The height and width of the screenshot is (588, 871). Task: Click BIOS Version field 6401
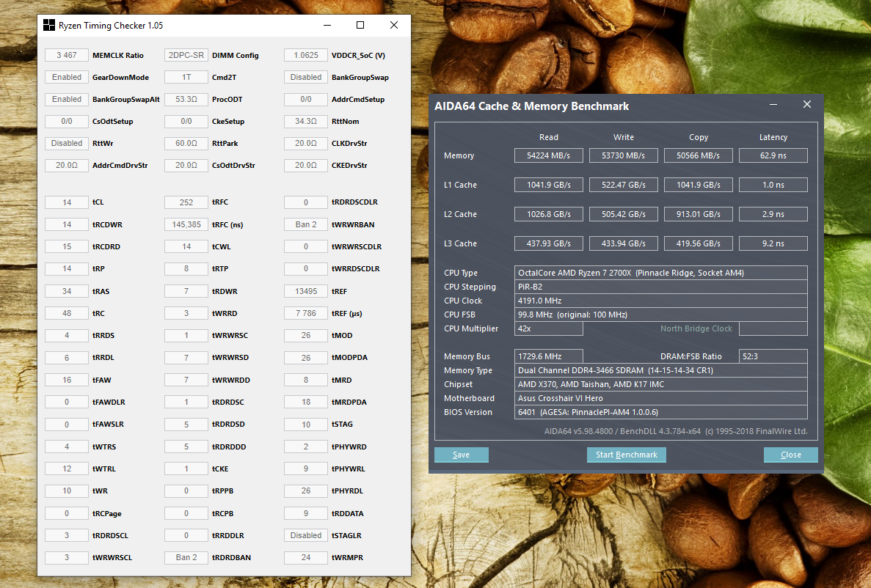(661, 412)
